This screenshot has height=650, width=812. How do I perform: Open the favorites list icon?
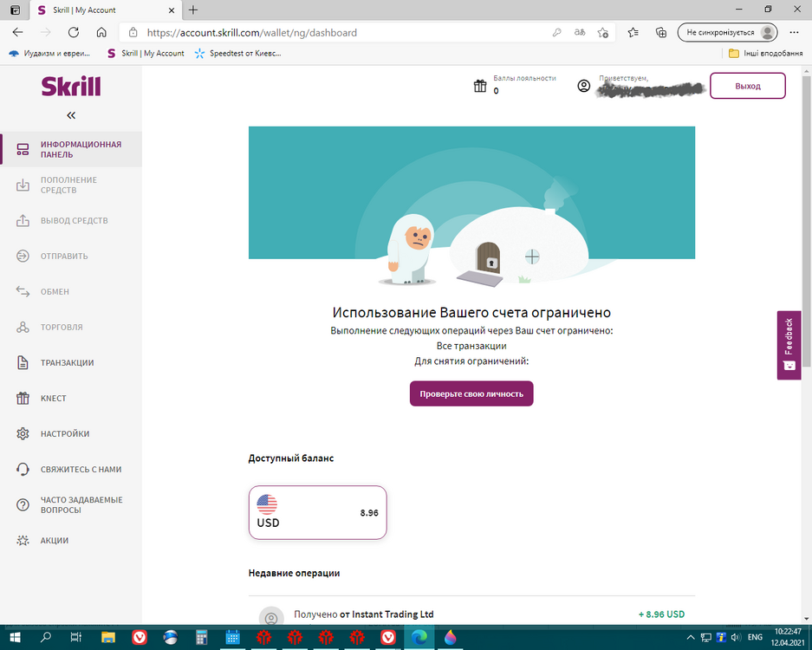tap(633, 33)
